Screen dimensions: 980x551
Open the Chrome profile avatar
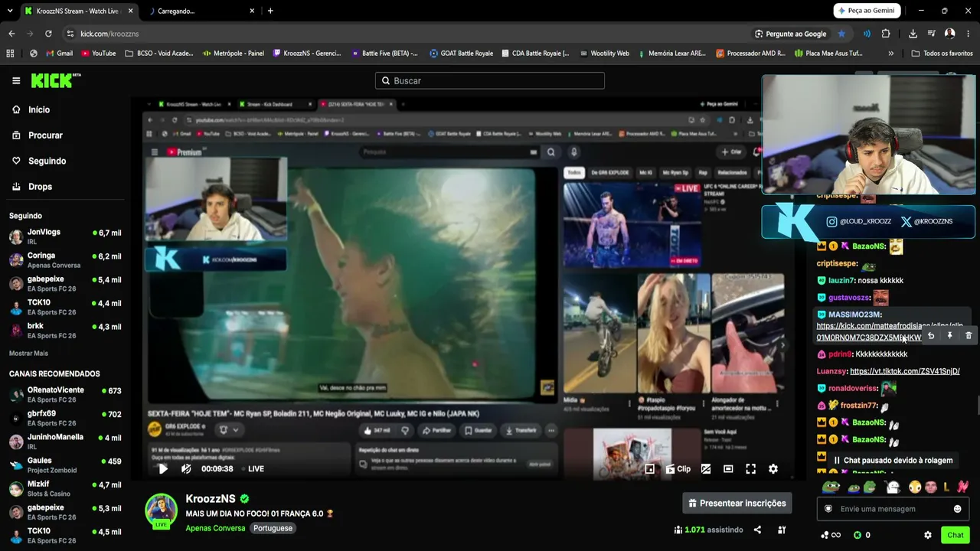[950, 34]
